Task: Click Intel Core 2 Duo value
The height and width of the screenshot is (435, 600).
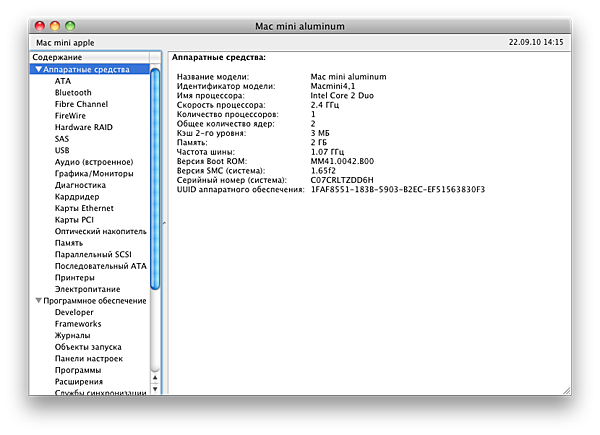Action: [342, 95]
